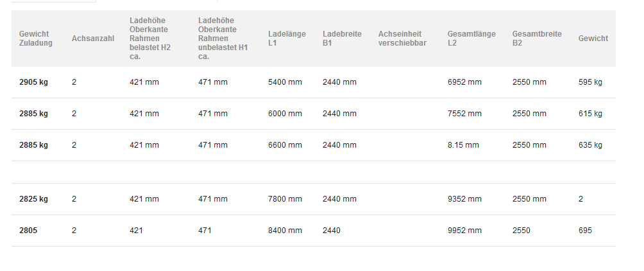
Task: Select the 7800 mm Ladelänge cell
Action: point(285,199)
